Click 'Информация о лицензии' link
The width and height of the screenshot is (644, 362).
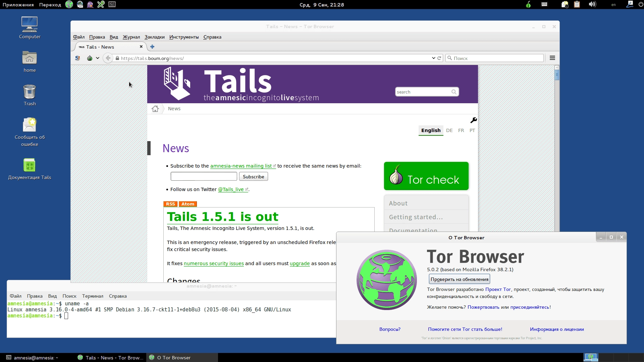[x=557, y=329]
